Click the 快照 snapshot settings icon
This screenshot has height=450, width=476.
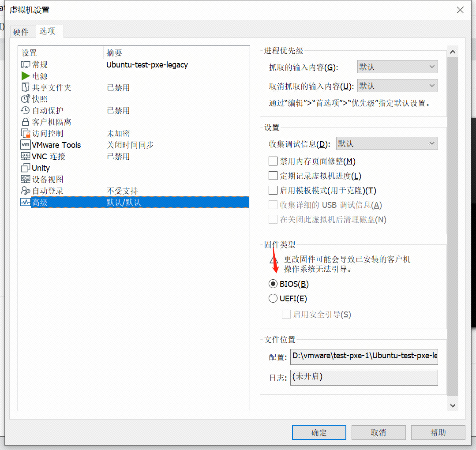pyautogui.click(x=25, y=99)
